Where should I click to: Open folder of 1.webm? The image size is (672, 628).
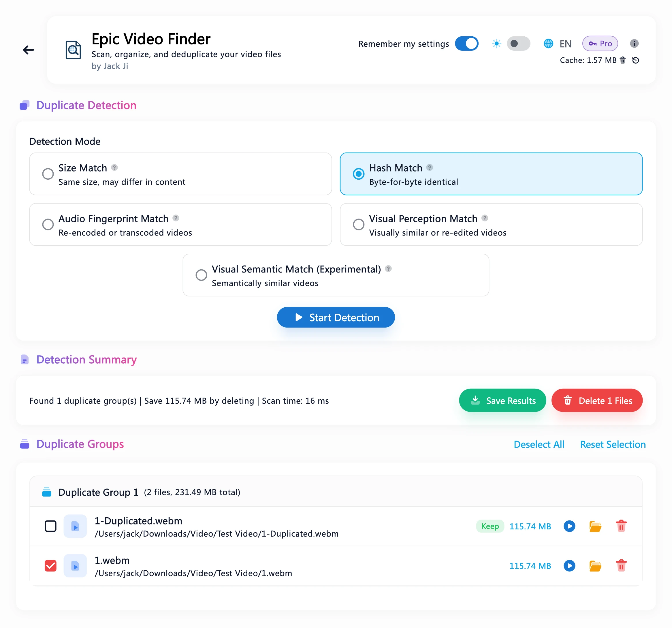(x=595, y=566)
